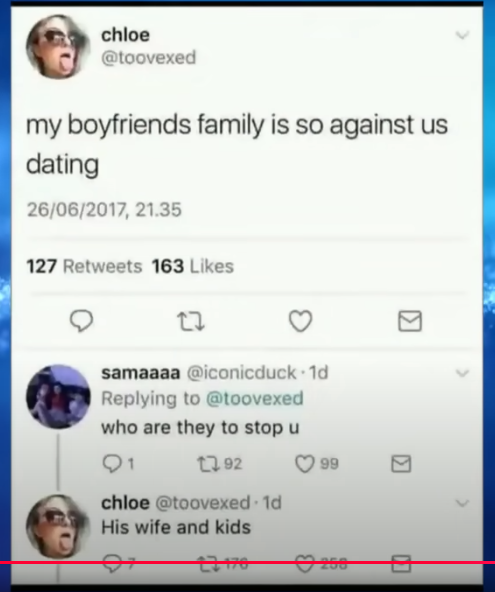Expand options chevron on main tweet
The width and height of the screenshot is (495, 592).
[462, 35]
